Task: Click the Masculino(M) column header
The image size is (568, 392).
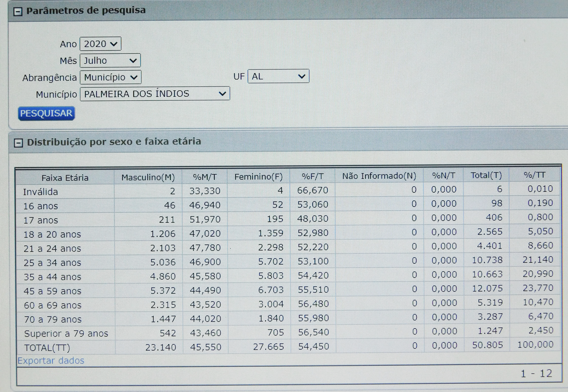Action: coord(148,177)
